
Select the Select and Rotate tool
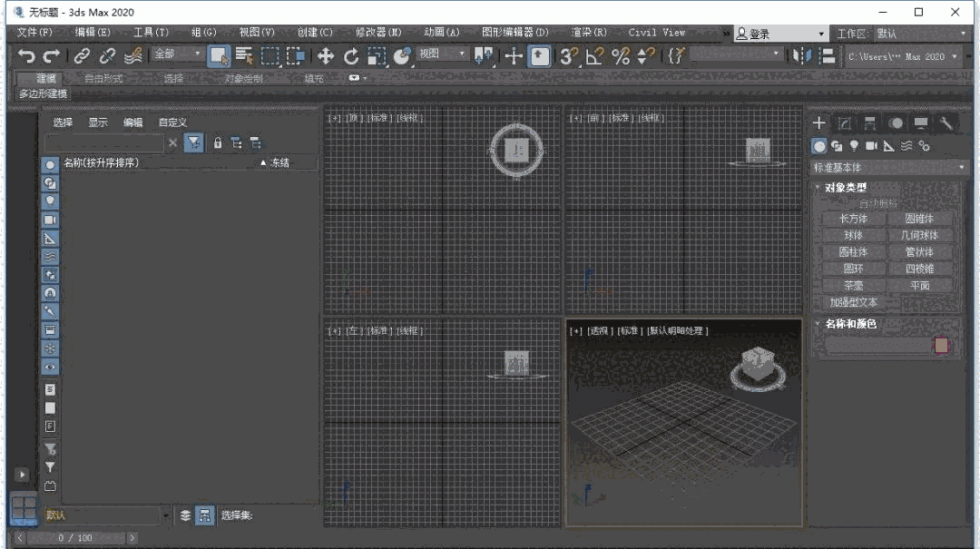[x=350, y=56]
